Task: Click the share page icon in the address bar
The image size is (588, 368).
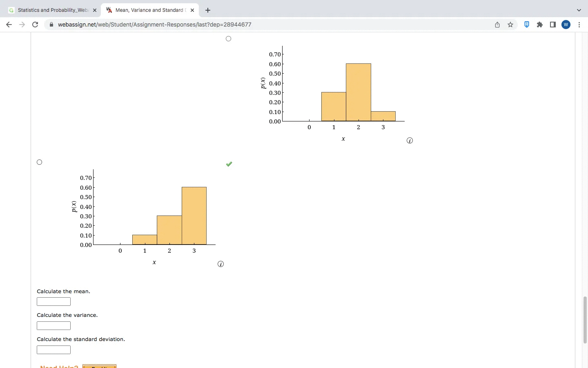Action: tap(497, 25)
